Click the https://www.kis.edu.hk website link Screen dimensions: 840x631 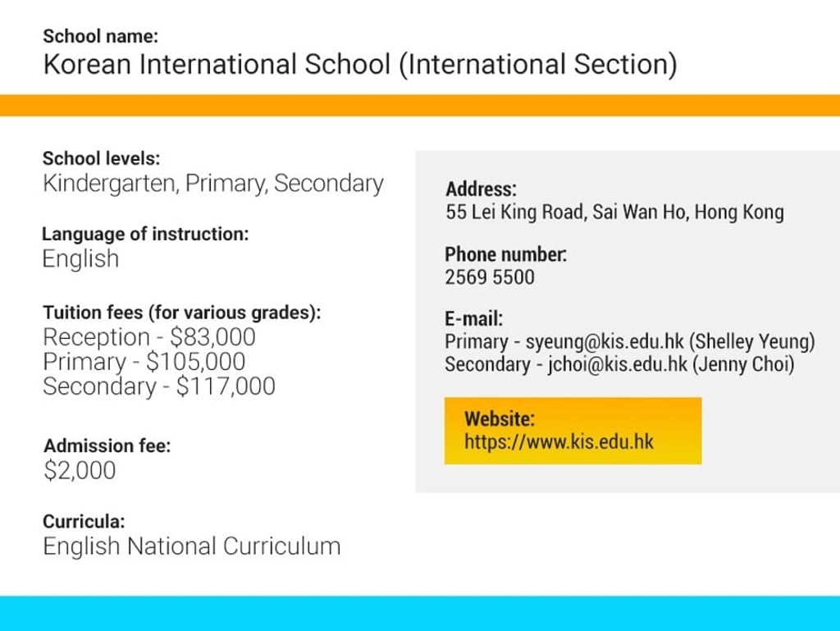coord(559,442)
